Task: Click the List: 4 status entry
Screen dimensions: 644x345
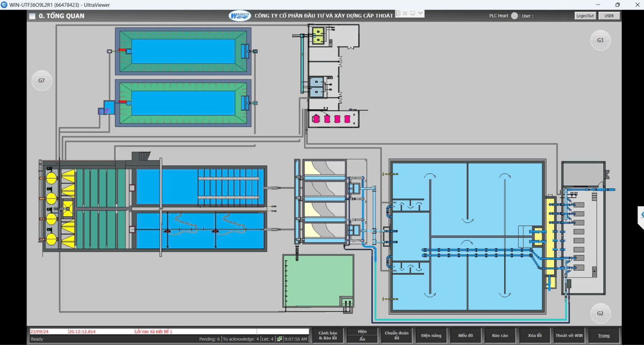Action: coord(267,339)
